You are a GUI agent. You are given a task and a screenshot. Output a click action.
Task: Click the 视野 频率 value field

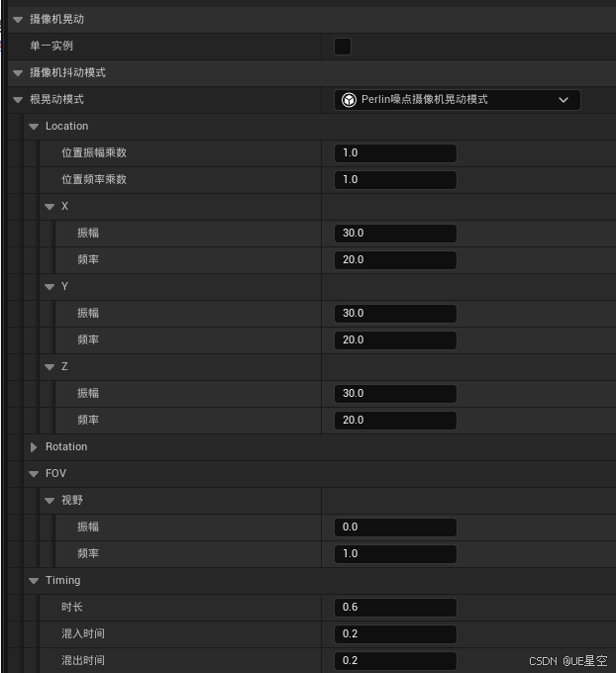click(x=395, y=554)
